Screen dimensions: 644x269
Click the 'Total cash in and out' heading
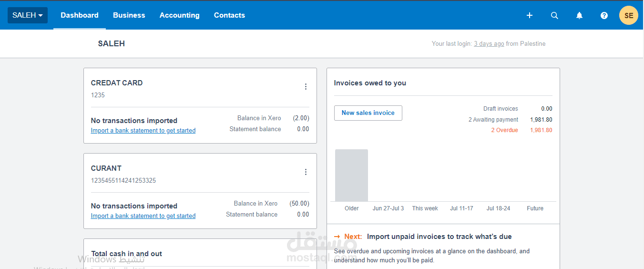[127, 254]
